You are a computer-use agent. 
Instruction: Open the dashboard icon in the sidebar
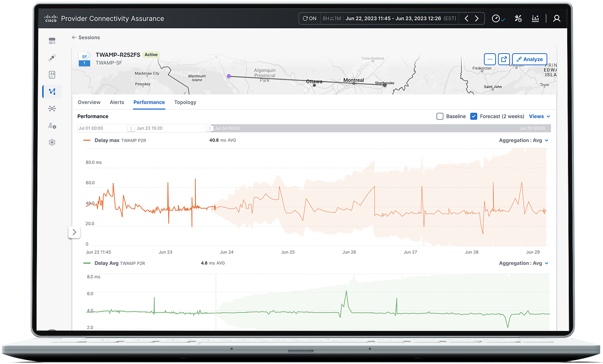52,40
